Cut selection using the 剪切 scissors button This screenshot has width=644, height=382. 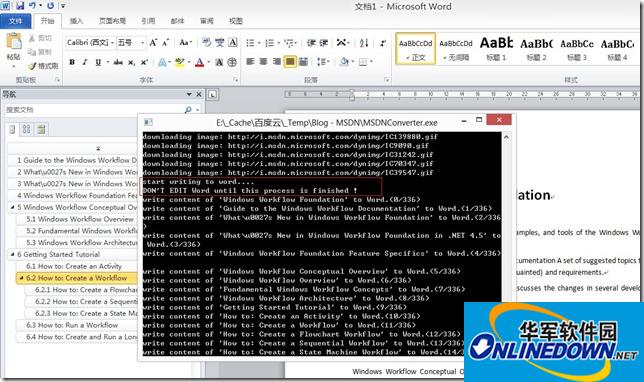coord(40,38)
